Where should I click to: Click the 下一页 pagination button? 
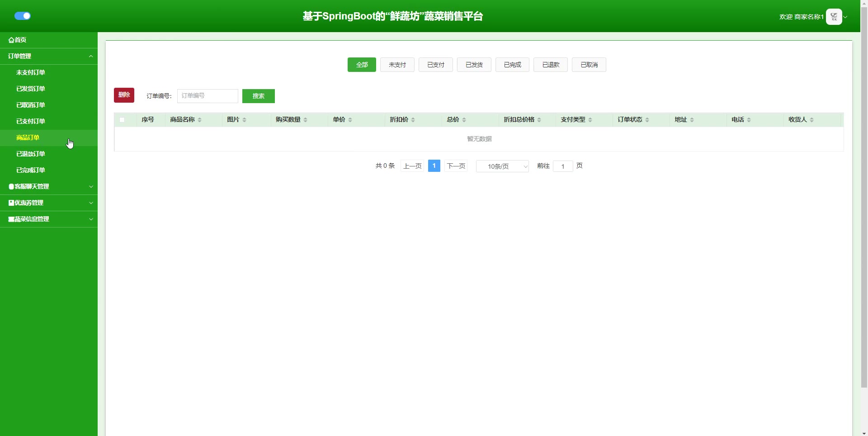click(456, 166)
